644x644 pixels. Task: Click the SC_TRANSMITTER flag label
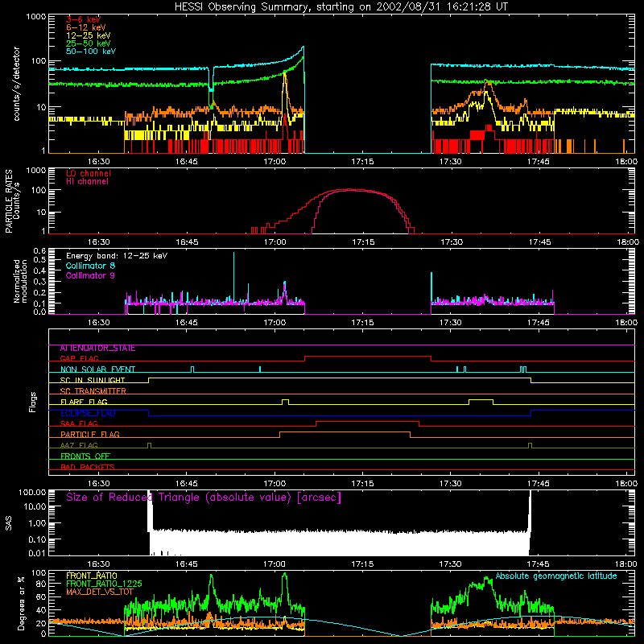point(93,391)
